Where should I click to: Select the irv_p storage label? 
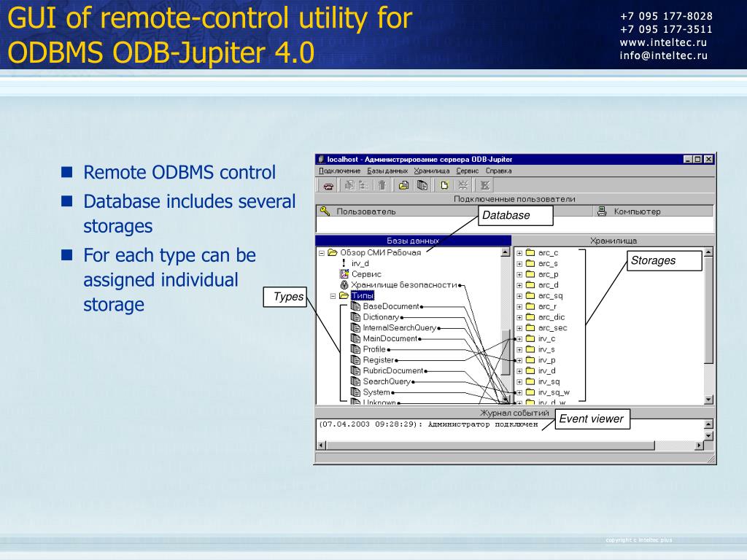[x=546, y=360]
